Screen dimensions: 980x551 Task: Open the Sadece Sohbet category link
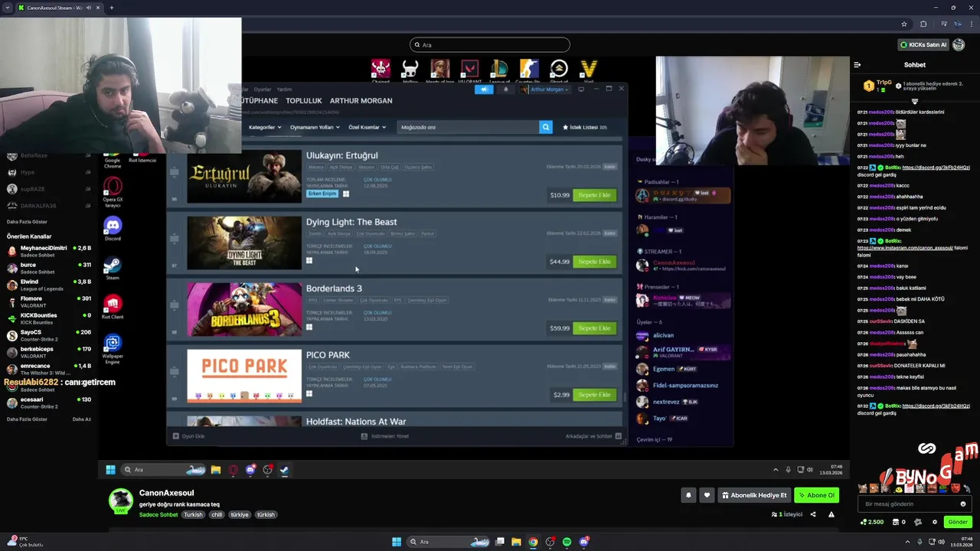click(158, 515)
